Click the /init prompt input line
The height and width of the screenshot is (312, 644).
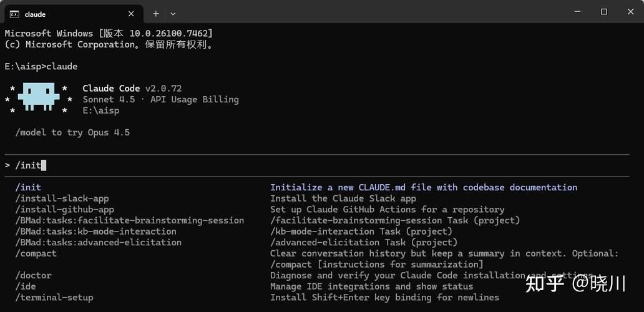pos(316,165)
